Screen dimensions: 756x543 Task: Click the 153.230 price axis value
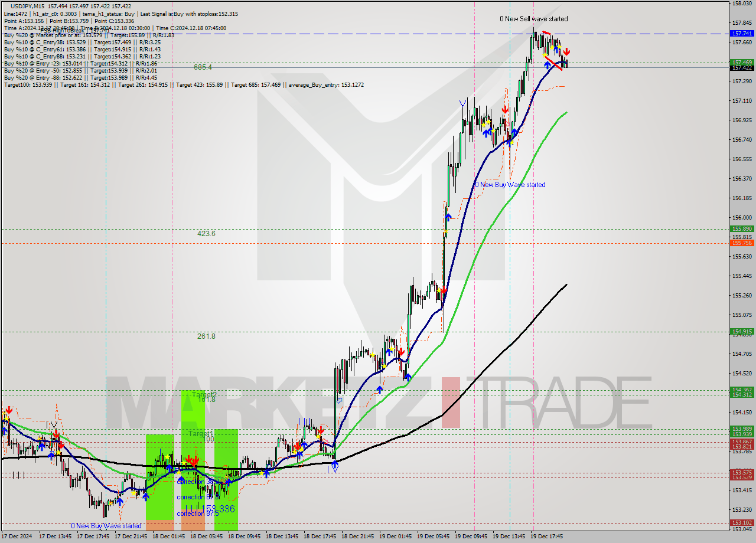pyautogui.click(x=741, y=510)
